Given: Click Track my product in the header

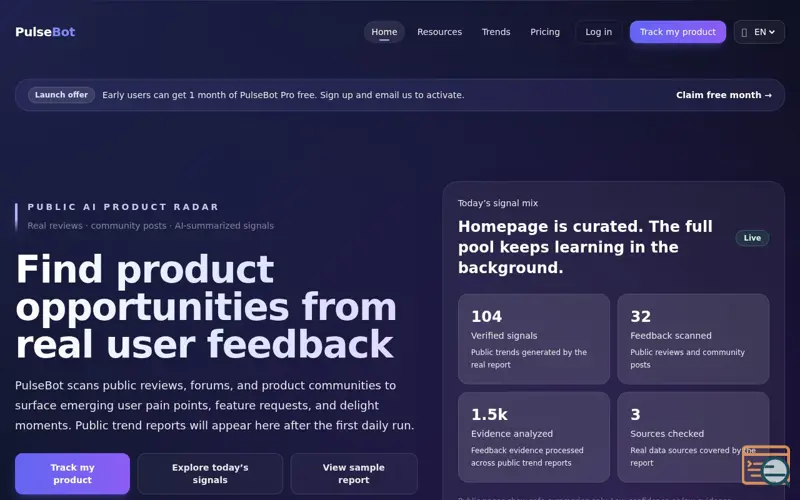Looking at the screenshot, I should pos(678,32).
